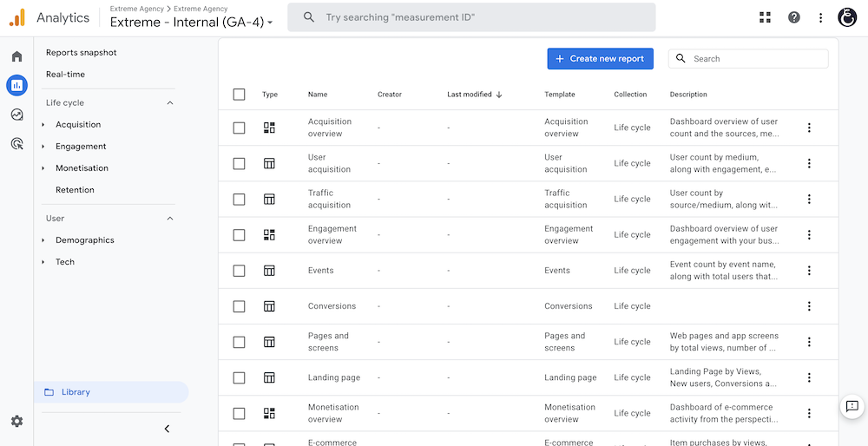
Task: Open Real-time in sidebar
Action: click(65, 74)
